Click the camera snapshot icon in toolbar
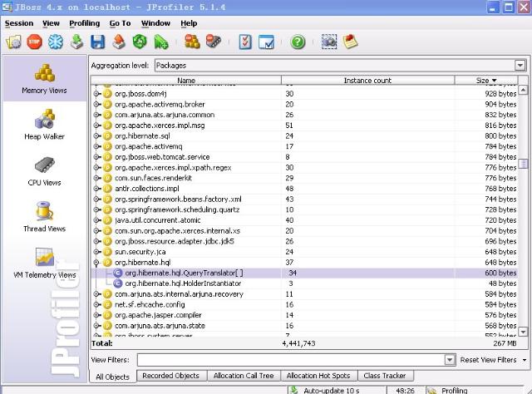Screen dimensions: 532x394 point(329,42)
